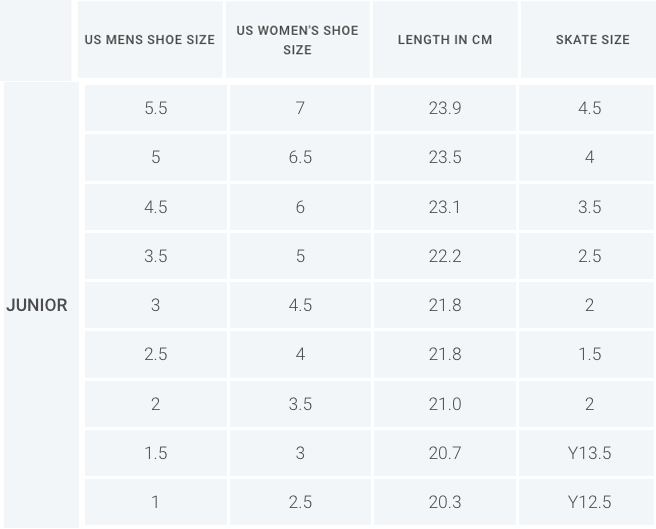Click the LENGTH IN CM column header

pyautogui.click(x=445, y=39)
